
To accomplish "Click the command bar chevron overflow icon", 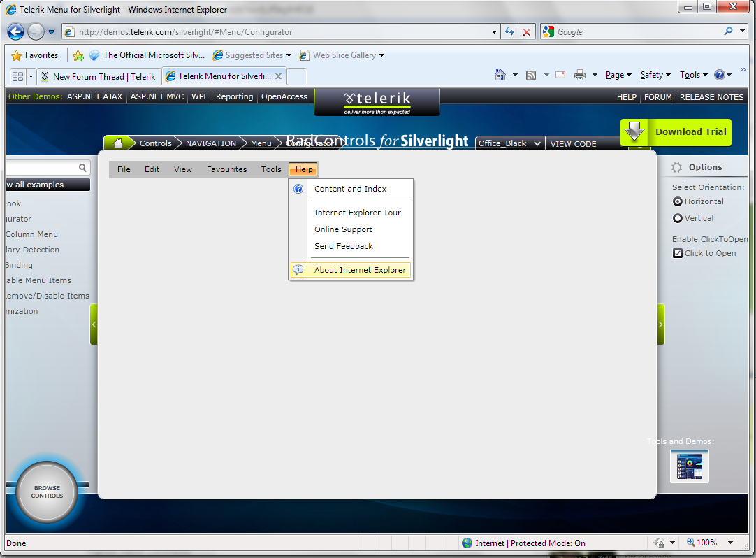I will point(743,70).
